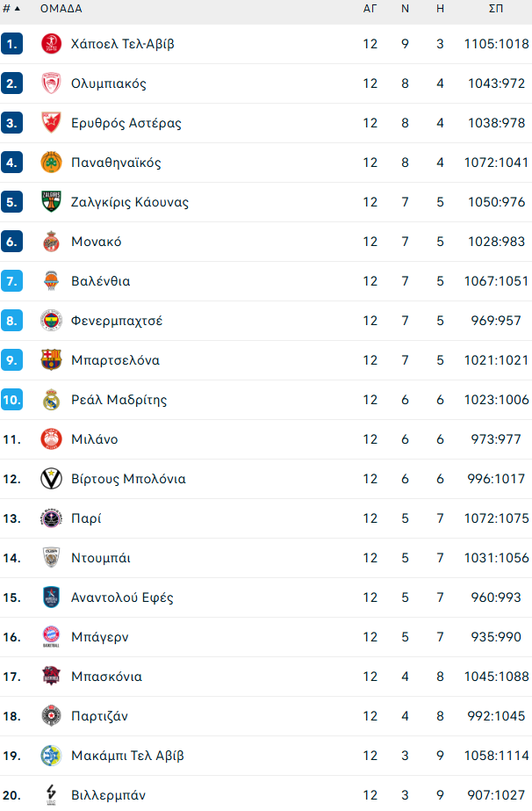Viewport: 532px width, 811px height.
Task: Click the light blue rank 10 badge
Action: pos(11,400)
